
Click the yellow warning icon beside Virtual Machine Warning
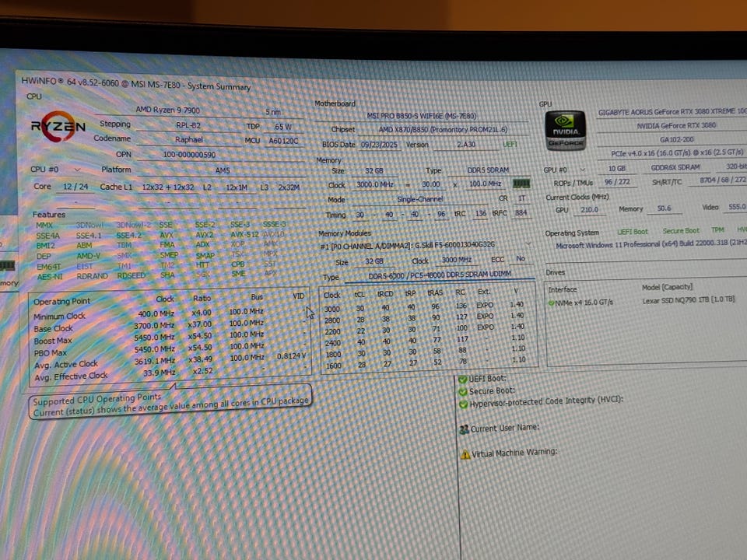tap(465, 454)
